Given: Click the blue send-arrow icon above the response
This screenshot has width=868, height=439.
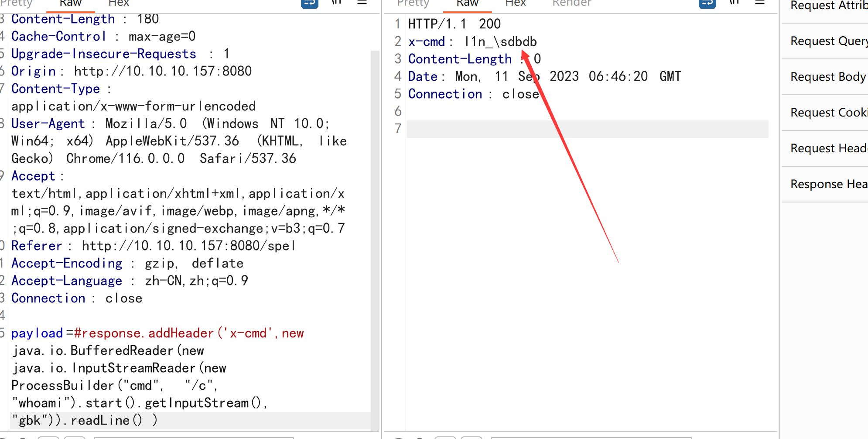Looking at the screenshot, I should click(x=707, y=3).
